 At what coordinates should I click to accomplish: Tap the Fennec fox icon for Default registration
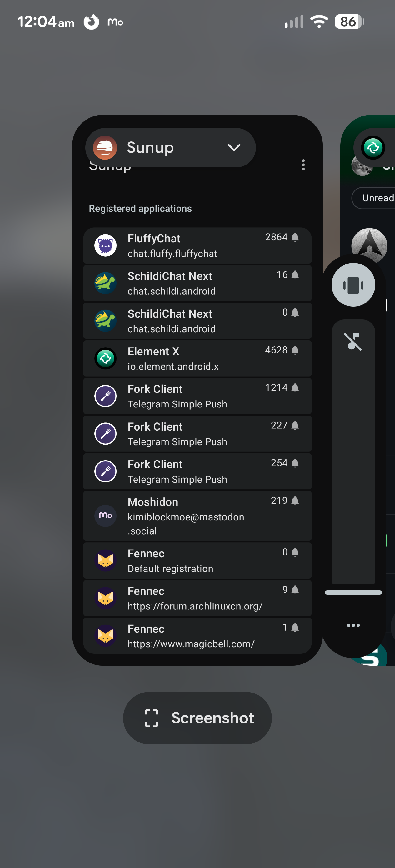pyautogui.click(x=106, y=560)
